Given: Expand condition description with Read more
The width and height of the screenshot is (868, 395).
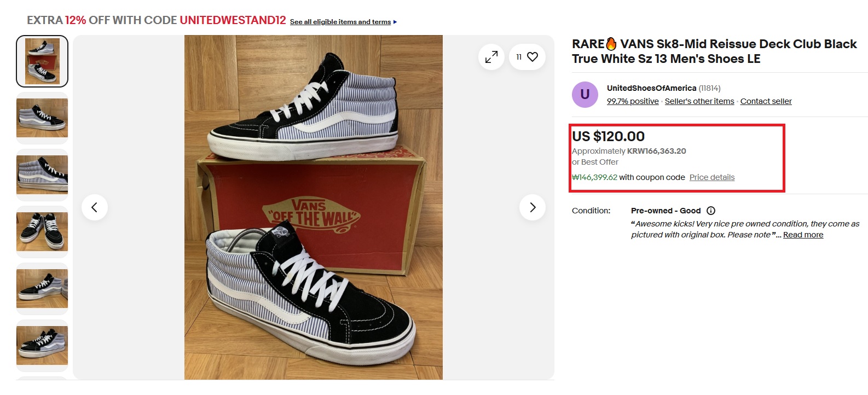Looking at the screenshot, I should 803,235.
